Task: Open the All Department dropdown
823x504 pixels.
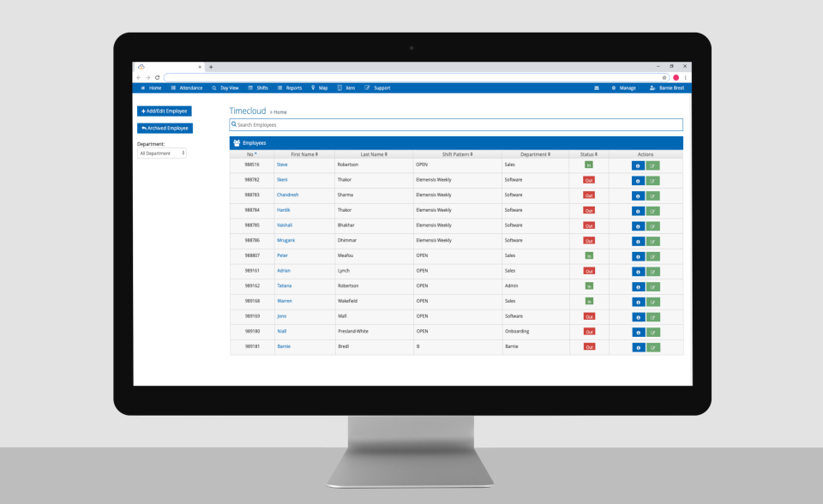Action: click(162, 153)
